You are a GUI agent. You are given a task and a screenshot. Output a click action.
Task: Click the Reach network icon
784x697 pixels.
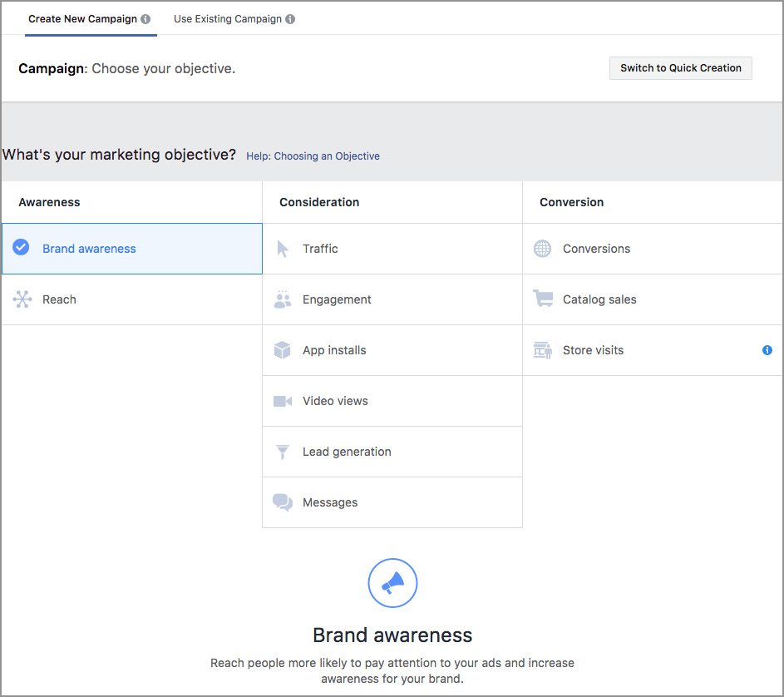(x=22, y=299)
